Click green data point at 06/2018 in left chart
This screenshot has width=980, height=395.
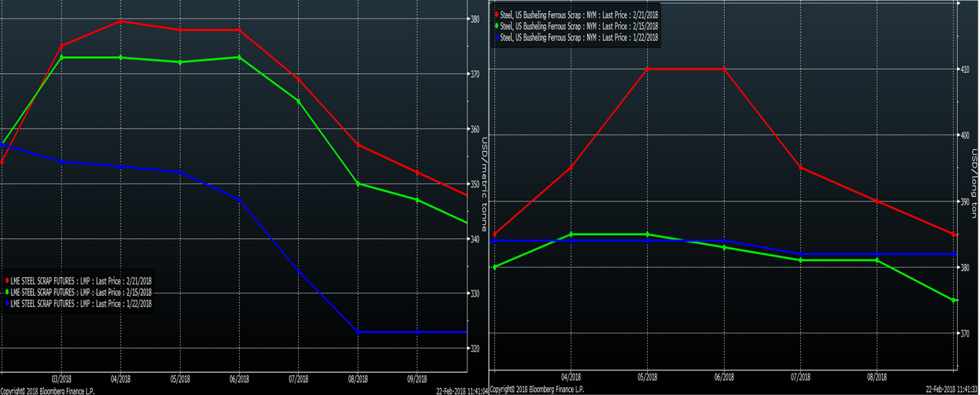tap(239, 58)
